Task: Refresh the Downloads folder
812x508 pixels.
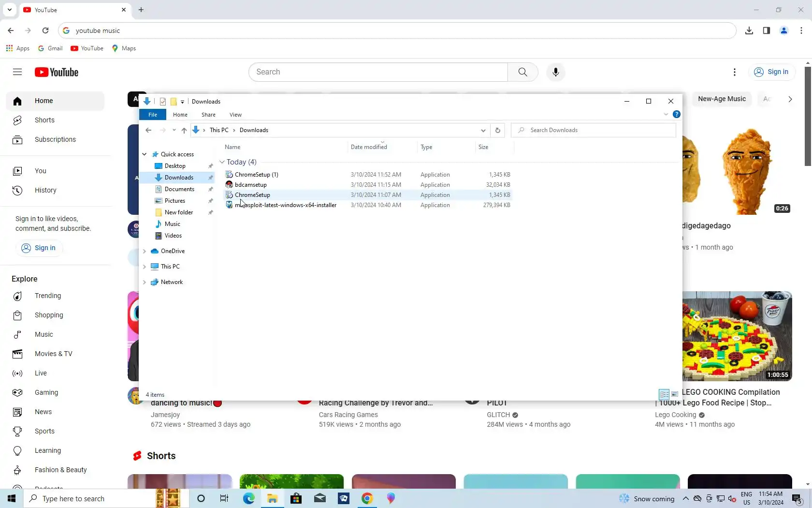Action: tap(497, 130)
